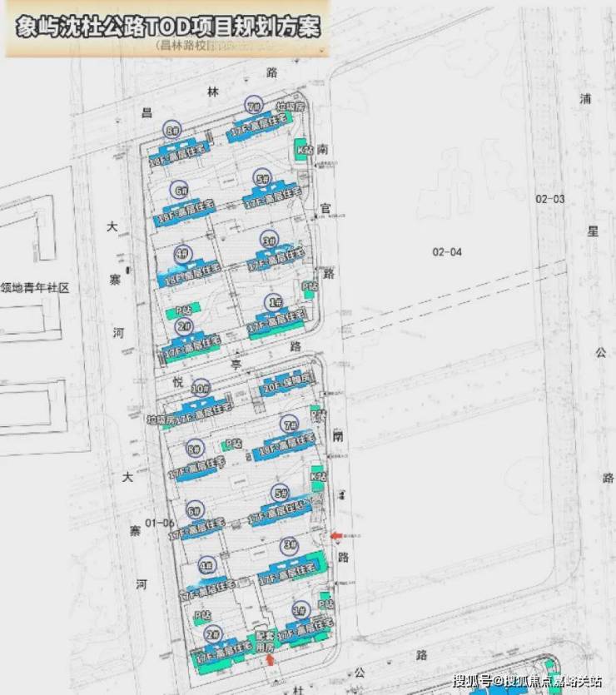This screenshot has width=616, height=695.
Task: Click the 20F·保障房 building label
Action: [286, 385]
